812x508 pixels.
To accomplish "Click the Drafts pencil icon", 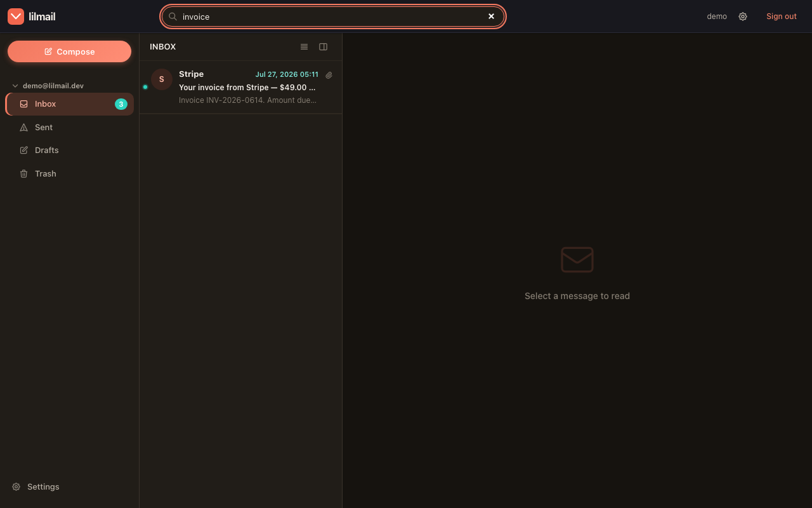I will 24,150.
